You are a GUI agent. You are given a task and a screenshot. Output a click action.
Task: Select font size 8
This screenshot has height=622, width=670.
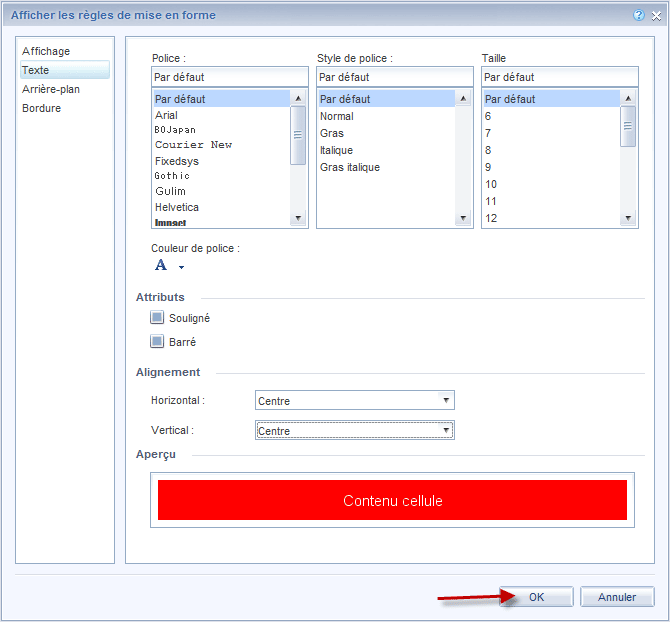coord(551,150)
